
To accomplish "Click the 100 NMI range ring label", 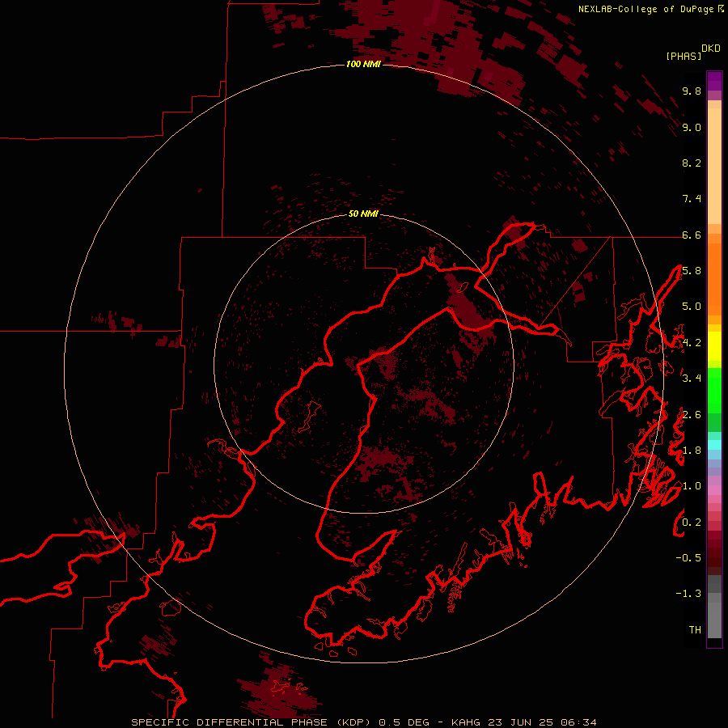I will (x=363, y=64).
